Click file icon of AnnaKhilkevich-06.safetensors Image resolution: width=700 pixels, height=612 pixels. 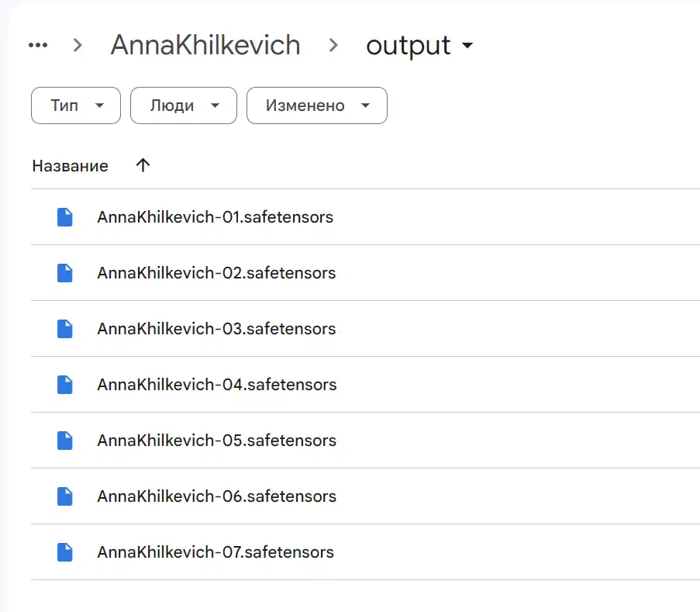tap(65, 496)
